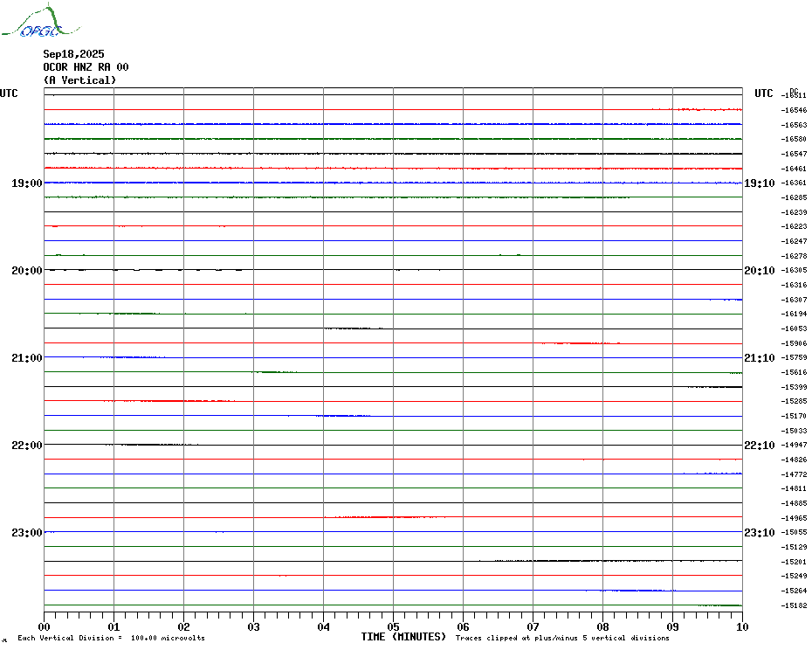Click the 20:10 end-time label
The width and height of the screenshot is (812, 650).
pyautogui.click(x=760, y=271)
